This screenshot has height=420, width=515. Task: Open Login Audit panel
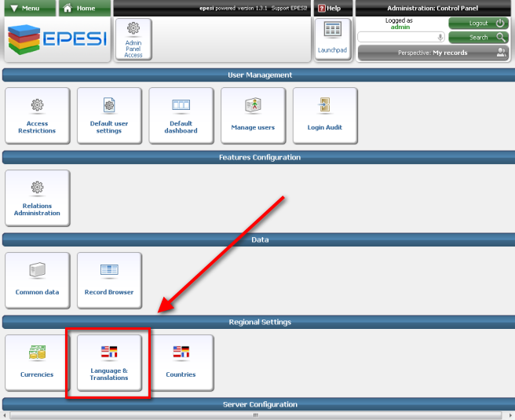click(325, 115)
